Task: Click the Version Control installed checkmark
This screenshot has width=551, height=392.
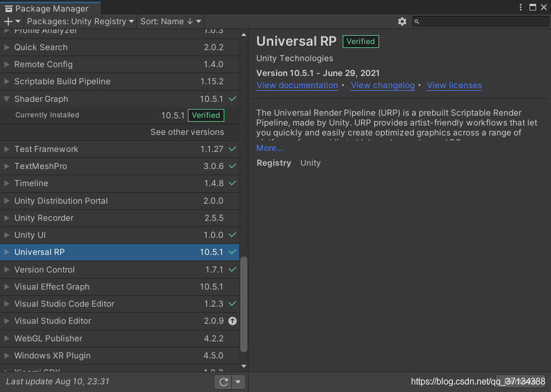Action: [x=233, y=269]
